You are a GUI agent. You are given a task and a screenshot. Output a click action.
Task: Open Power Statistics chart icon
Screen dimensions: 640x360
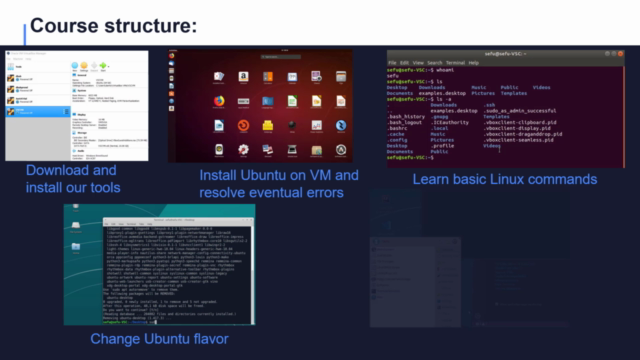point(316,125)
